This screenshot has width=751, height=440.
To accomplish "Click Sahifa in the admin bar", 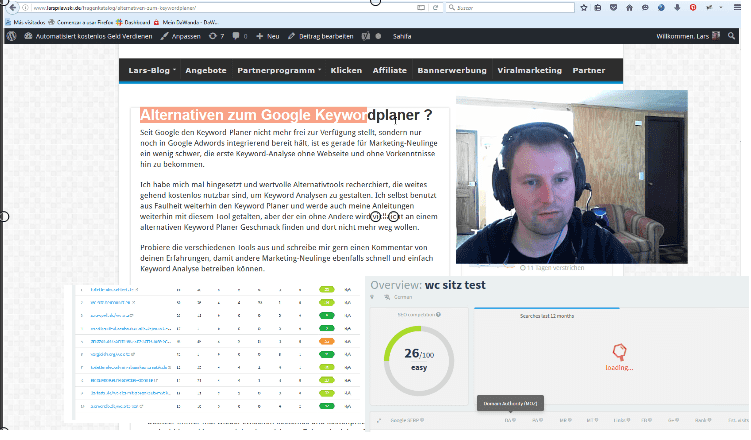I will tap(402, 36).
